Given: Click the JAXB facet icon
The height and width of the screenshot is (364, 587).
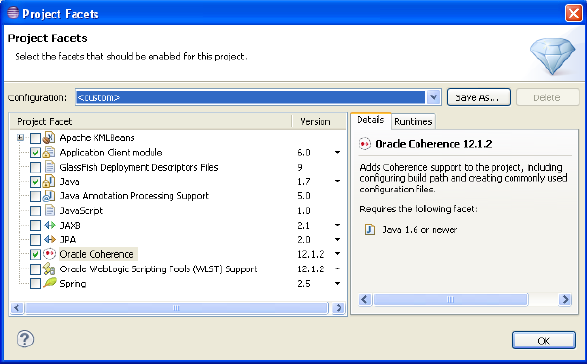Looking at the screenshot, I should 50,225.
